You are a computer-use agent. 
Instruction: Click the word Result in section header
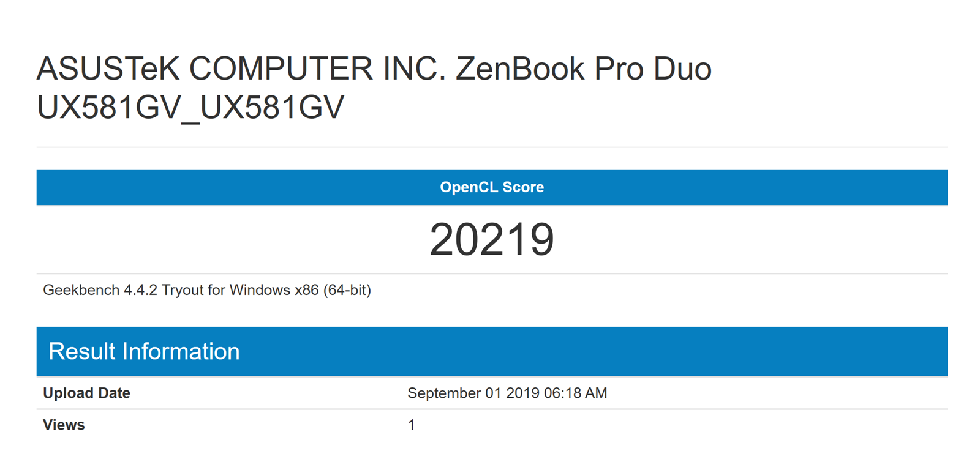point(81,351)
